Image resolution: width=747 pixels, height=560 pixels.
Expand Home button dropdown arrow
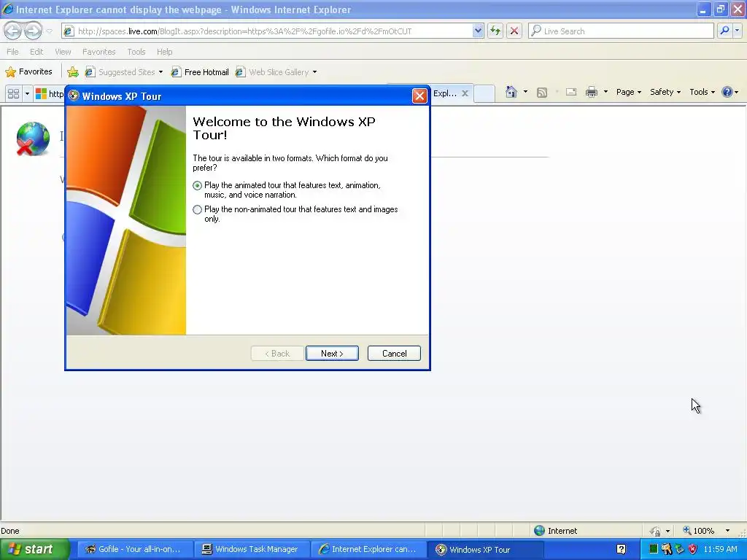click(x=525, y=92)
